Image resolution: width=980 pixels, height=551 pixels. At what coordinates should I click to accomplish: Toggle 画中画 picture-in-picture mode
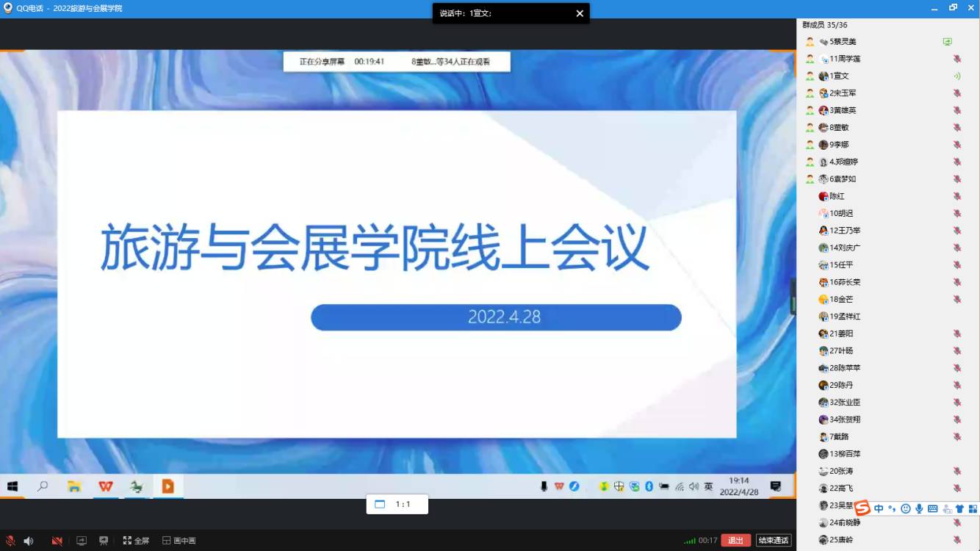pyautogui.click(x=179, y=541)
